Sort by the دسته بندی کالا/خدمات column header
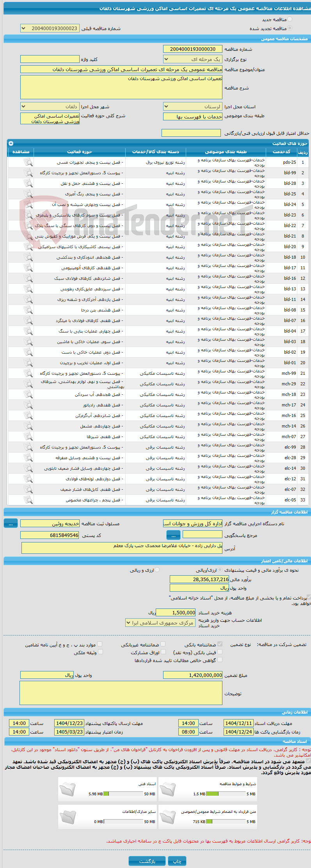Viewport: 311px width, 868px height. click(x=156, y=152)
